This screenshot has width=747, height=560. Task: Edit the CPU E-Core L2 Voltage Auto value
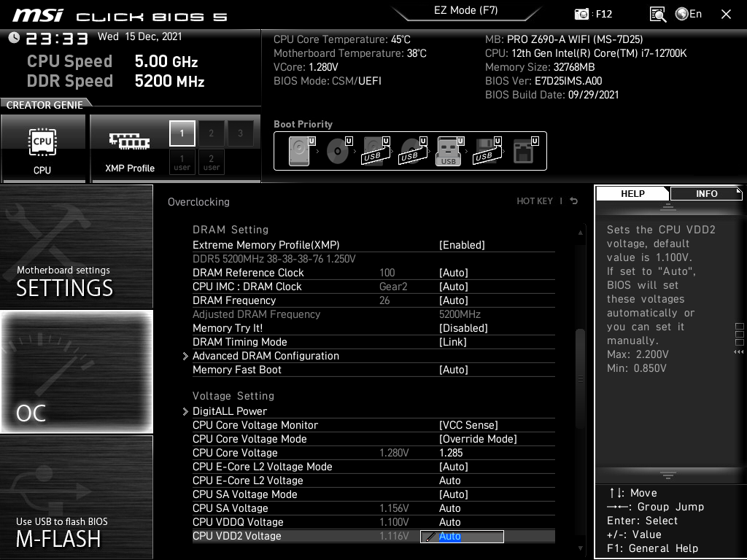pyautogui.click(x=449, y=480)
